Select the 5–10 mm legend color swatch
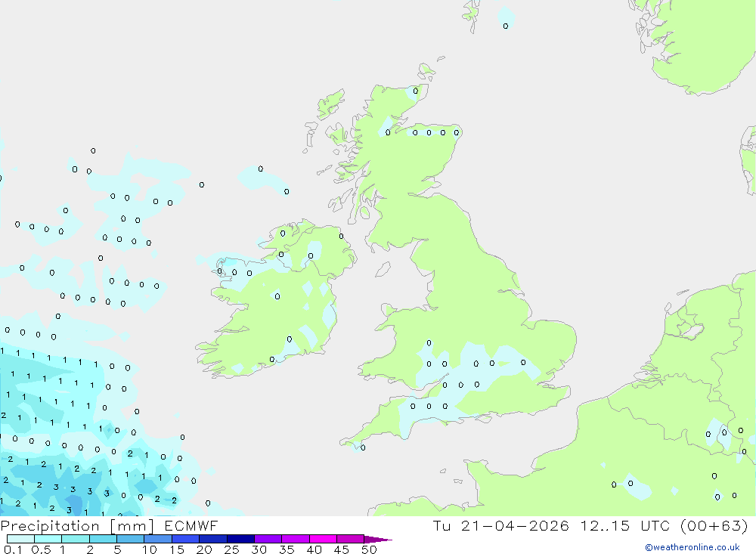The height and width of the screenshot is (554, 756). tap(131, 539)
